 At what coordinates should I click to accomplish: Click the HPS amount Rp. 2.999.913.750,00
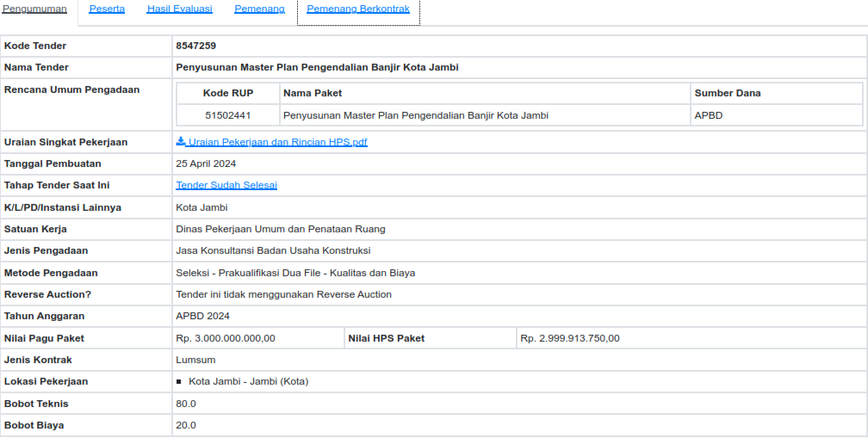(x=570, y=338)
